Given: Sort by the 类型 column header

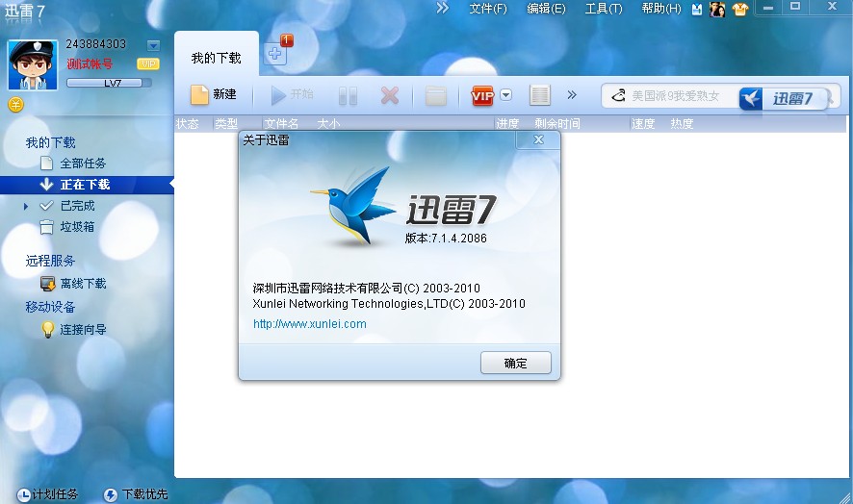Looking at the screenshot, I should 226,124.
